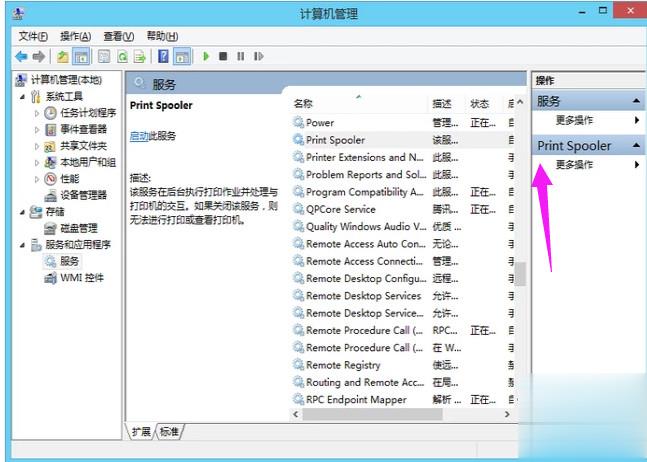Image resolution: width=647 pixels, height=462 pixels.
Task: Select Printer Extensions and N... service
Action: tap(403, 157)
